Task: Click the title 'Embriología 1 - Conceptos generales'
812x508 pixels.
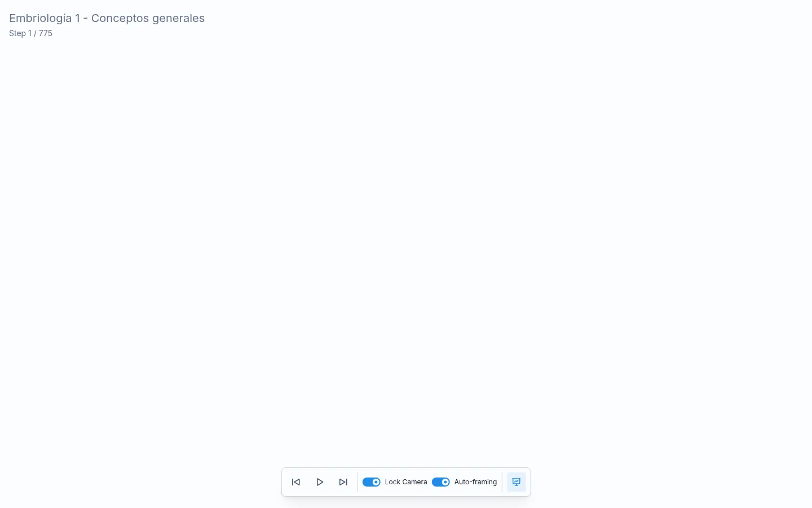Action: (x=107, y=18)
